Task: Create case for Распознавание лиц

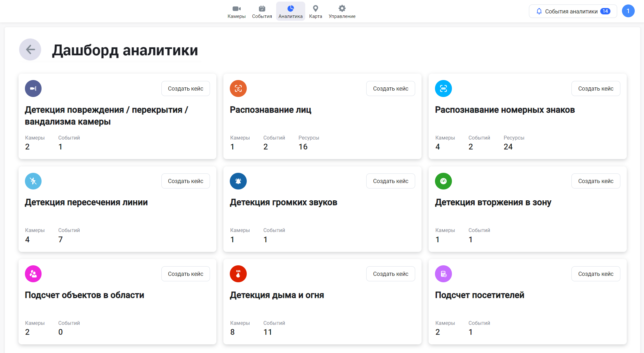Action: (x=391, y=89)
